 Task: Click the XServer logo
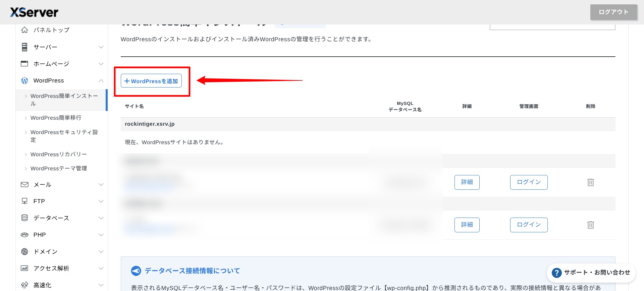tap(34, 12)
